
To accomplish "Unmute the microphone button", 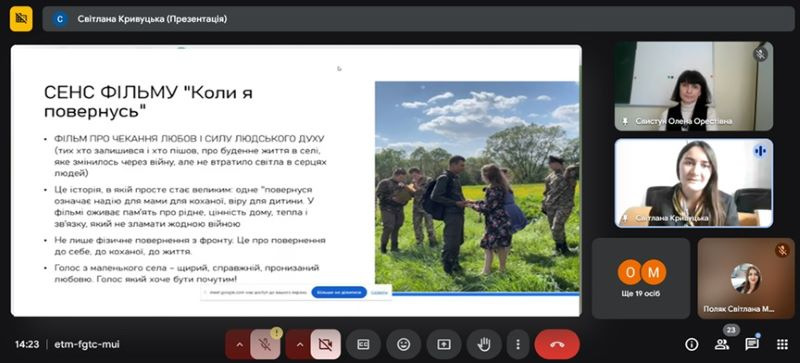I will tap(265, 345).
